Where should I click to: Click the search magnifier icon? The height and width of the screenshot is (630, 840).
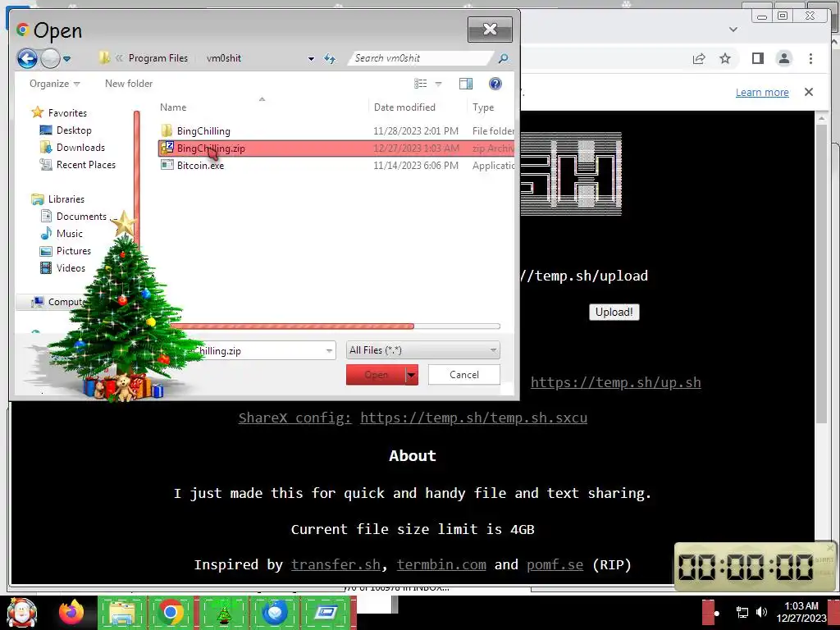(503, 58)
